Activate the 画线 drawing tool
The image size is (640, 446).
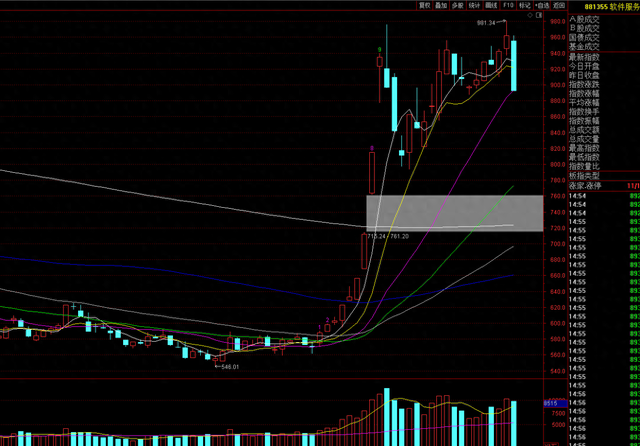click(x=491, y=5)
